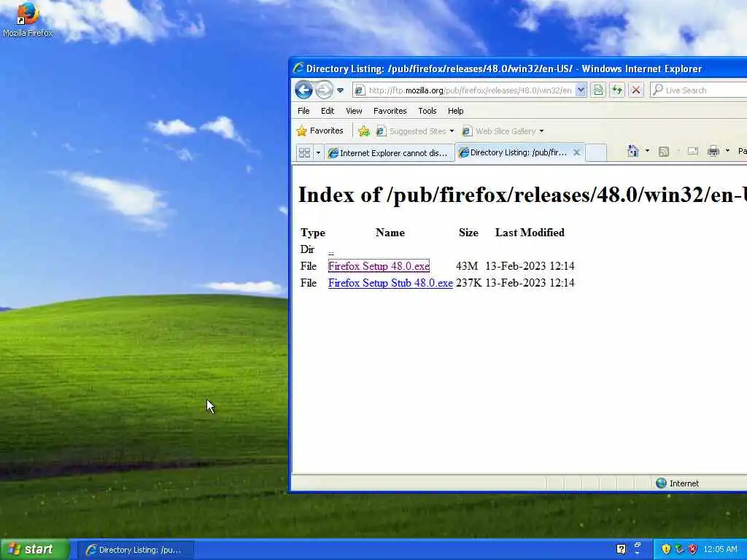747x560 pixels.
Task: Close the Directory Listing tab
Action: tap(576, 152)
